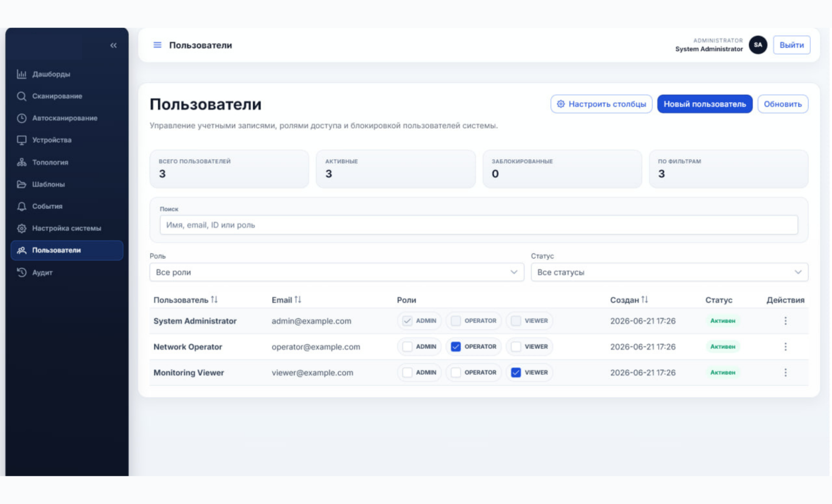Click the Заблокированные stat card
Image resolution: width=832 pixels, height=504 pixels.
pos(562,169)
